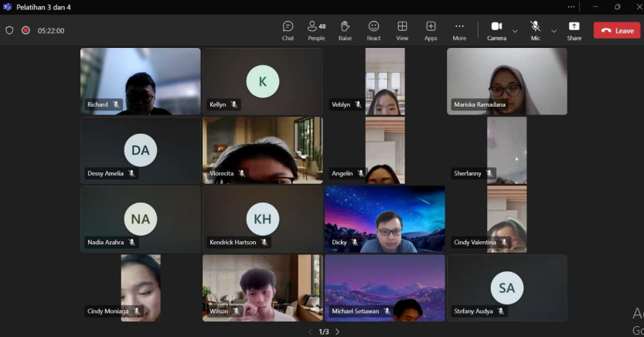Open the React emoji menu
Image resolution: width=644 pixels, height=337 pixels.
[373, 30]
